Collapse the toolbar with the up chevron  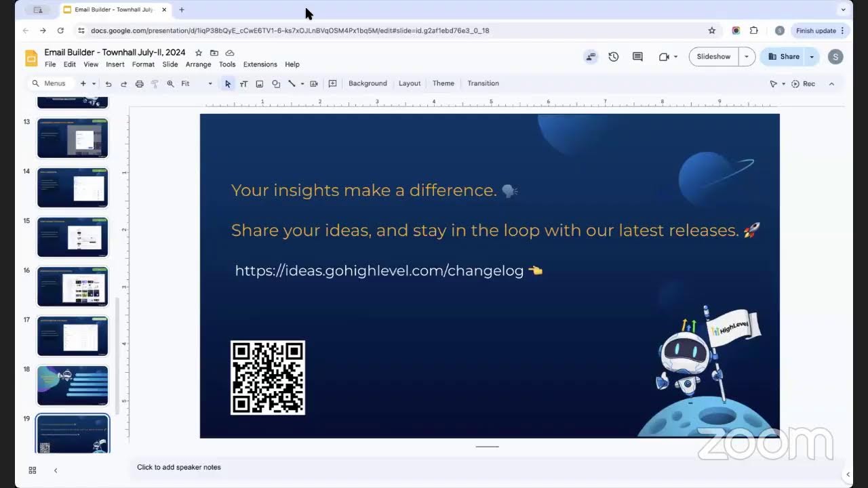[x=831, y=84]
